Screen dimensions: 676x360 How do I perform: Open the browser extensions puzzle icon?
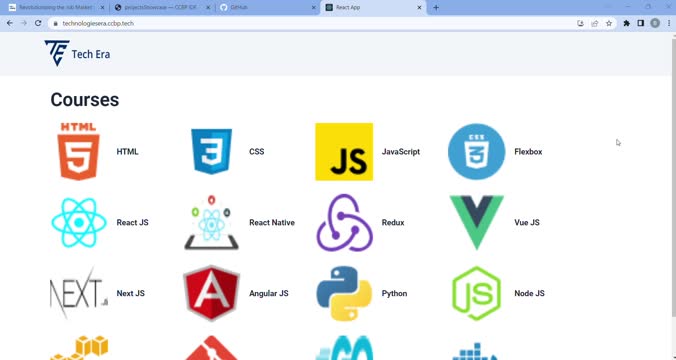(626, 23)
